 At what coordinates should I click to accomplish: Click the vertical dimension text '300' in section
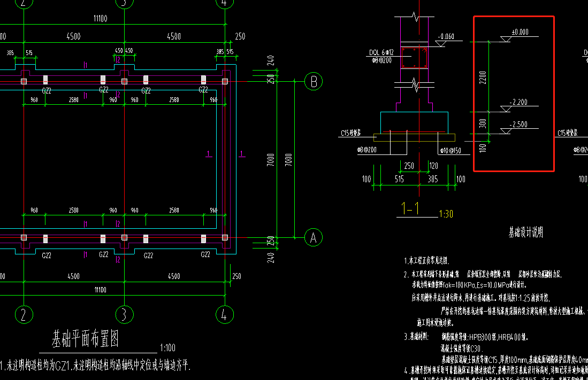(483, 123)
